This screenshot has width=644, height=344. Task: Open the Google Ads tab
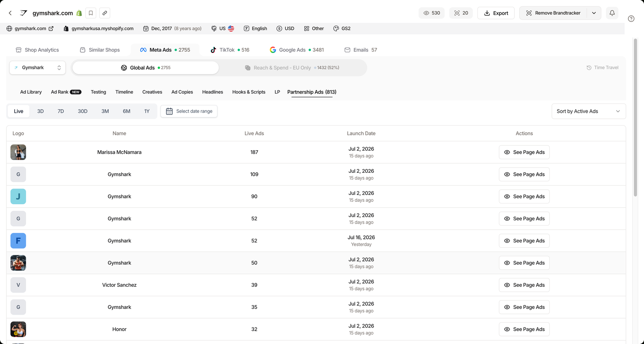[297, 50]
